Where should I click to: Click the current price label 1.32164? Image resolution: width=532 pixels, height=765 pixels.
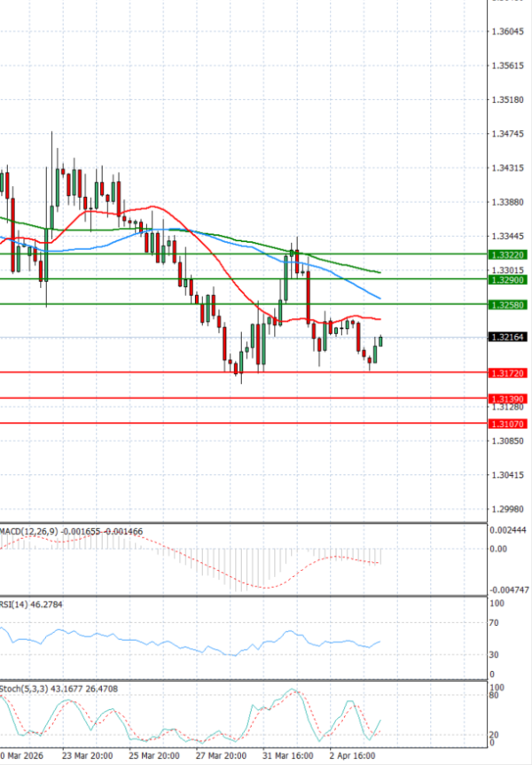coord(508,337)
